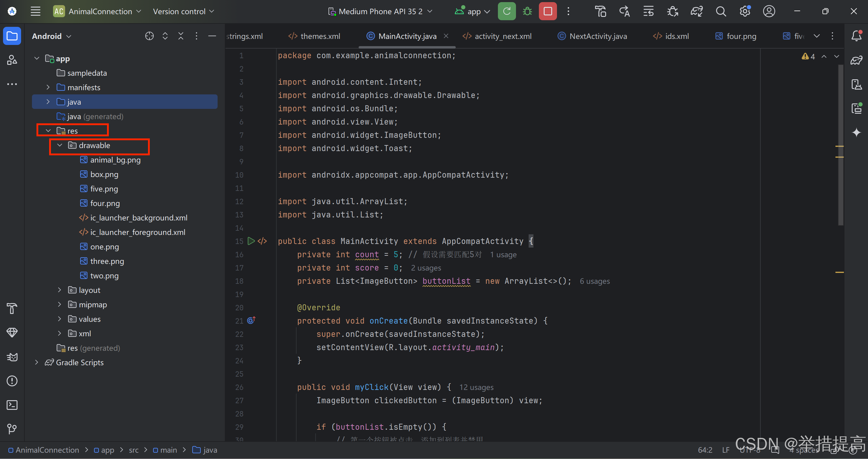Open the Problems tool window

click(12, 381)
